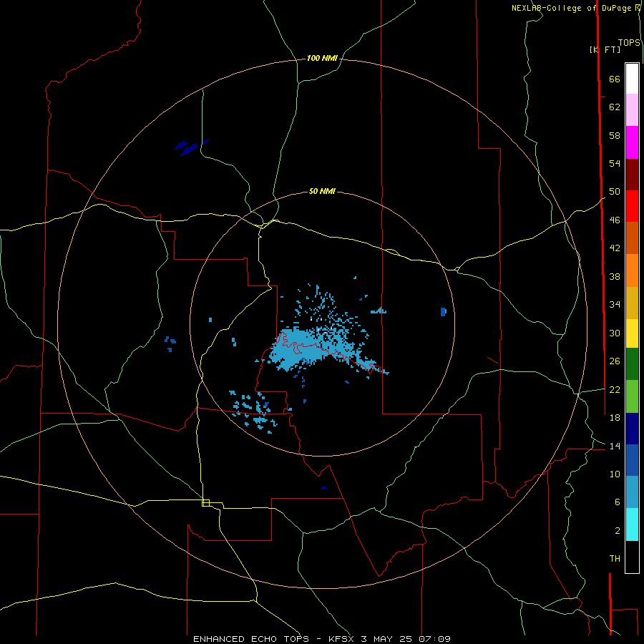Click the legend value 14
Viewport: 644px width, 644px height.
(615, 446)
